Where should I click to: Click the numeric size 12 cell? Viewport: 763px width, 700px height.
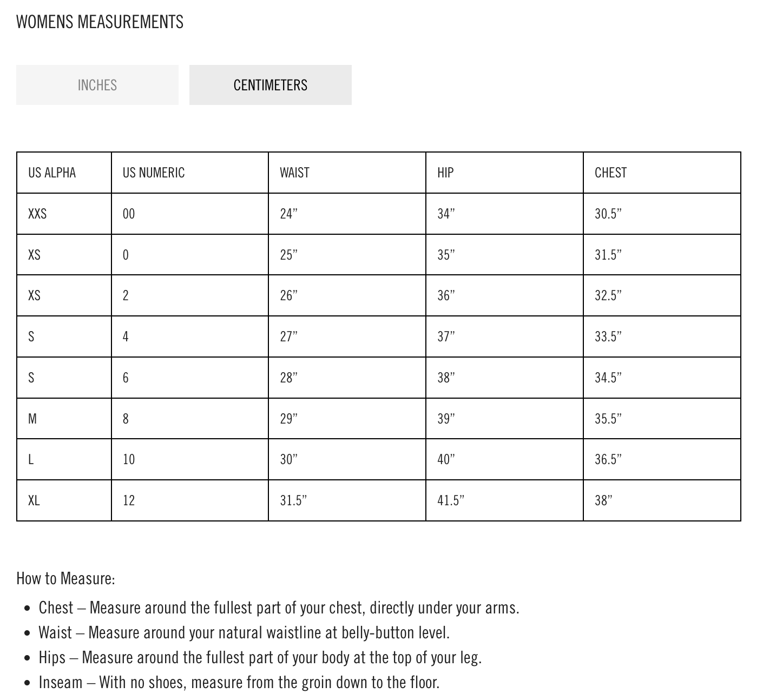129,500
